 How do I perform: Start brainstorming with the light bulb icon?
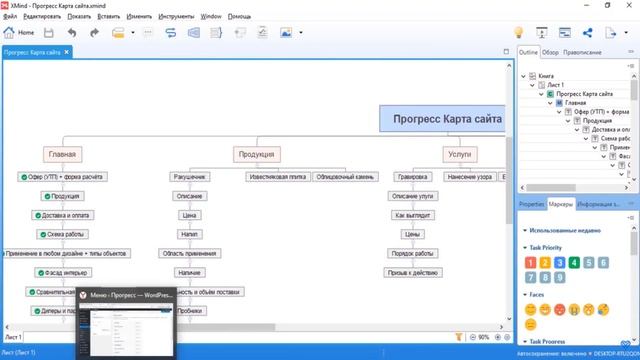click(518, 33)
